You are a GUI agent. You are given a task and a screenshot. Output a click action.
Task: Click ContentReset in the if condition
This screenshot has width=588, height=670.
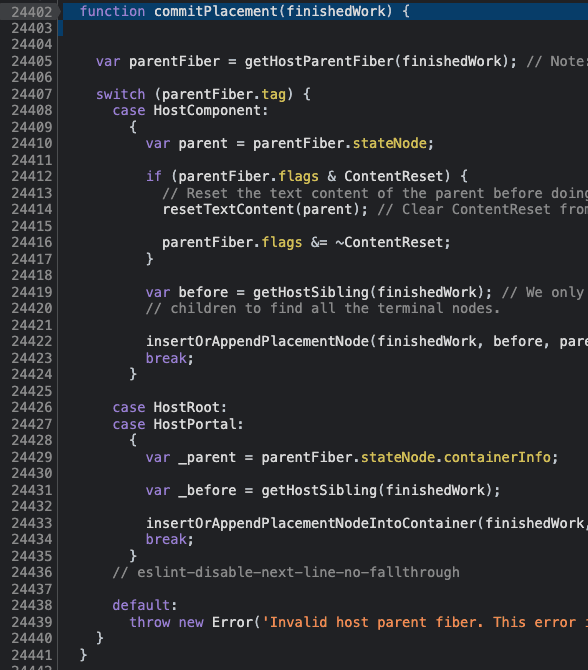point(394,176)
